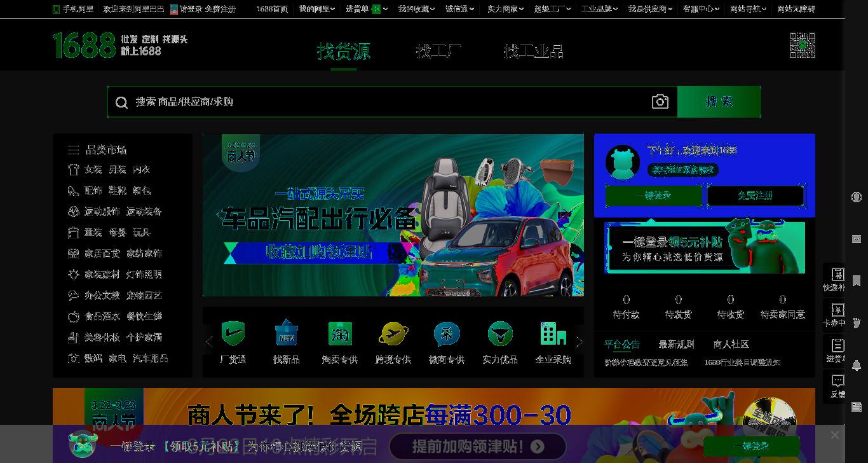Open the QR code icon in the header
This screenshot has height=463, width=868.
click(802, 45)
